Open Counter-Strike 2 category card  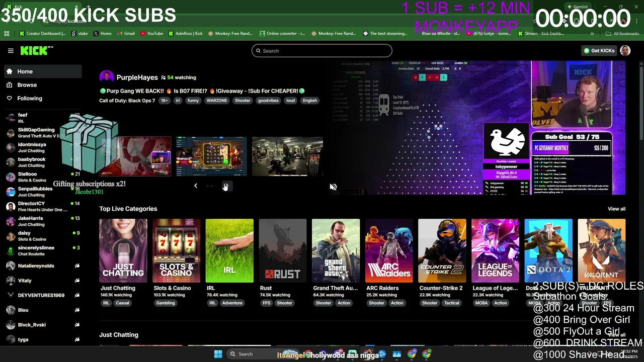pyautogui.click(x=442, y=250)
